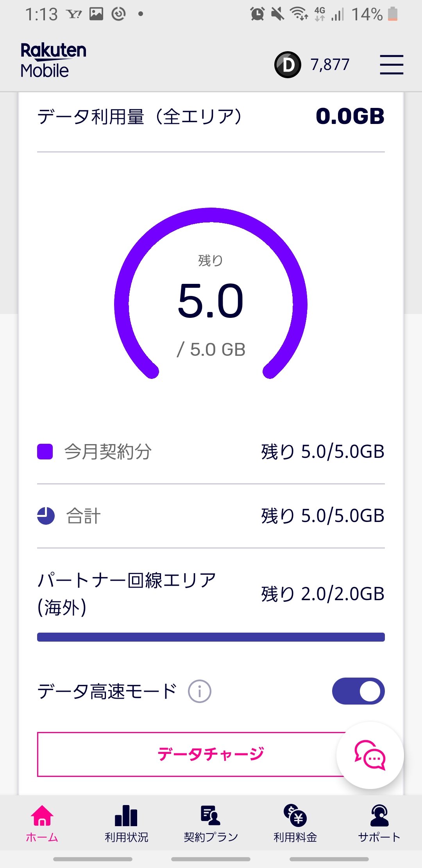Tap the パートナー回線エリア progress bar

[211, 637]
